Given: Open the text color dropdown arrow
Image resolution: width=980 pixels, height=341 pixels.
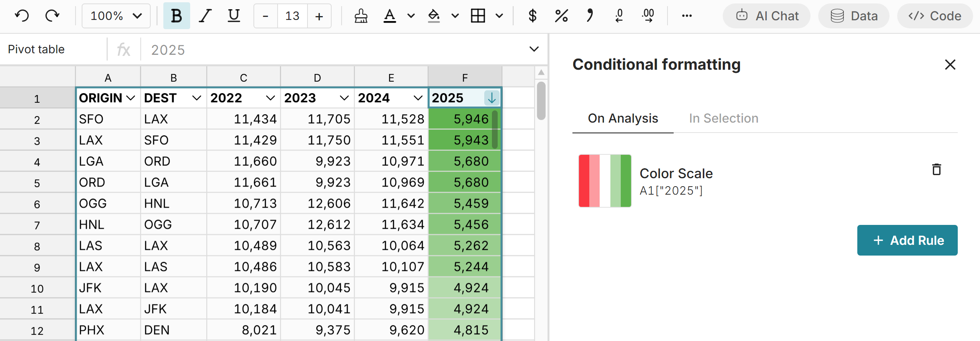Looking at the screenshot, I should point(411,16).
